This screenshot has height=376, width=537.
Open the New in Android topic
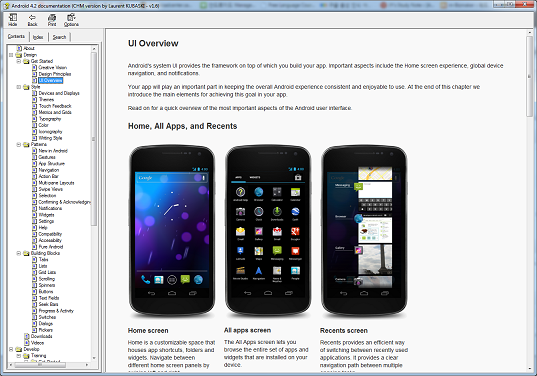click(53, 151)
